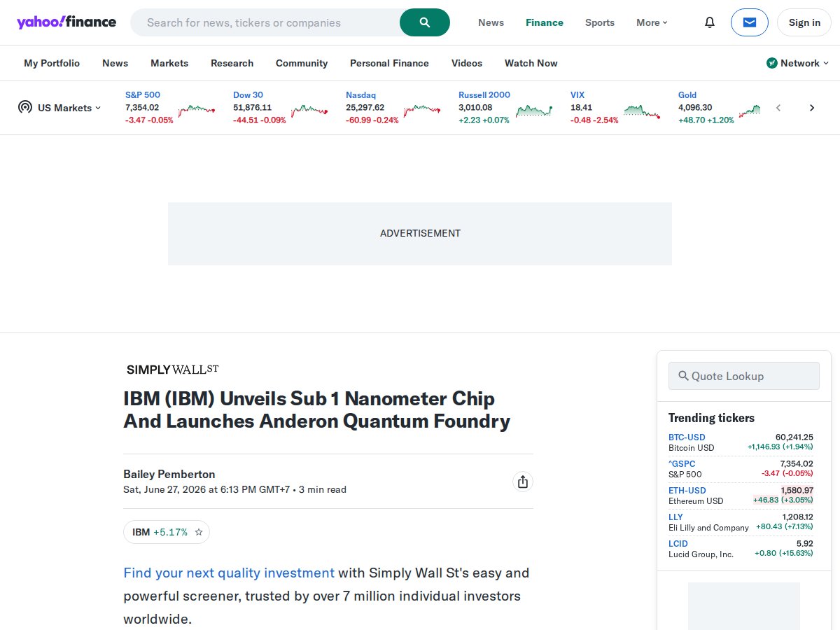Open Find your next quality investment link
Image resolution: width=840 pixels, height=630 pixels.
click(x=229, y=573)
